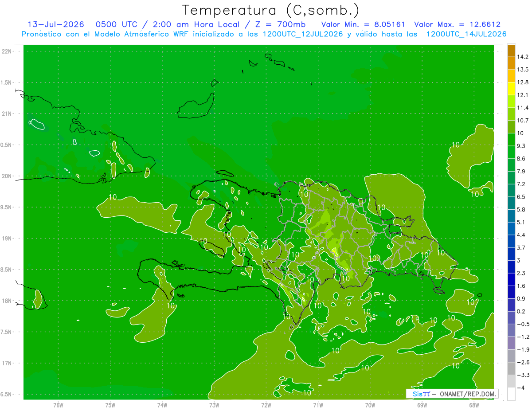Pick the olive-green swatch between 10 and 10.7
This screenshot has width=532, height=411.
pyautogui.click(x=511, y=127)
